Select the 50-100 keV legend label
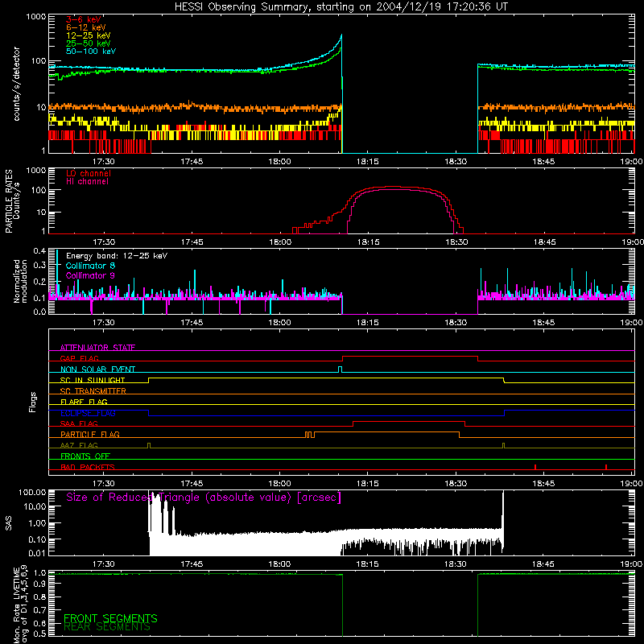The width and height of the screenshot is (644, 644). coord(91,51)
